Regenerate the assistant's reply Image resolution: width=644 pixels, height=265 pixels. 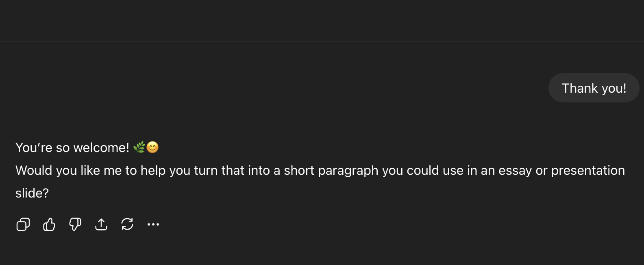[x=127, y=224]
